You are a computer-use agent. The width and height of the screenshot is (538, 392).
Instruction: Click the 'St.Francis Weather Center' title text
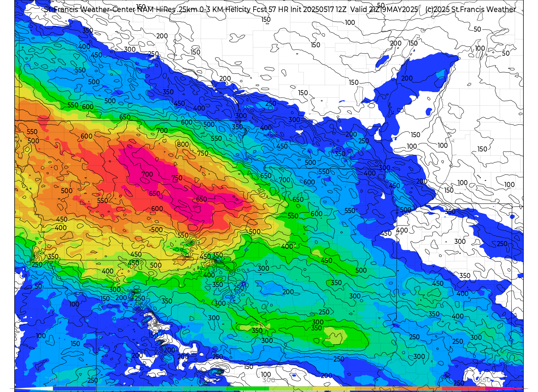point(90,10)
